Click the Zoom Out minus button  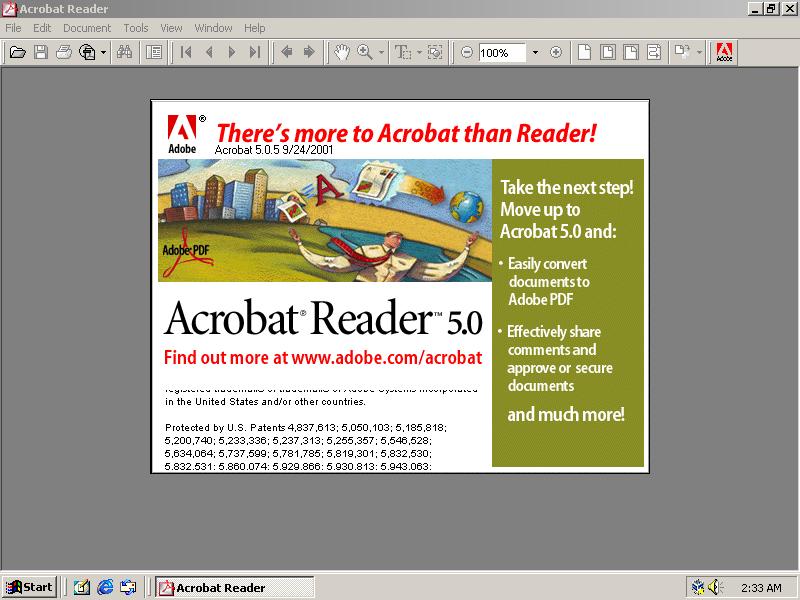466,52
